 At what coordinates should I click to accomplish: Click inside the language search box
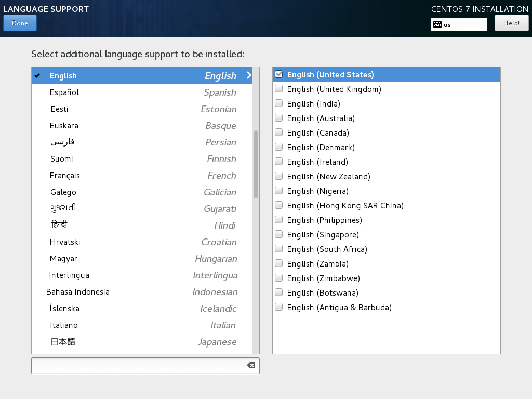tap(140, 365)
